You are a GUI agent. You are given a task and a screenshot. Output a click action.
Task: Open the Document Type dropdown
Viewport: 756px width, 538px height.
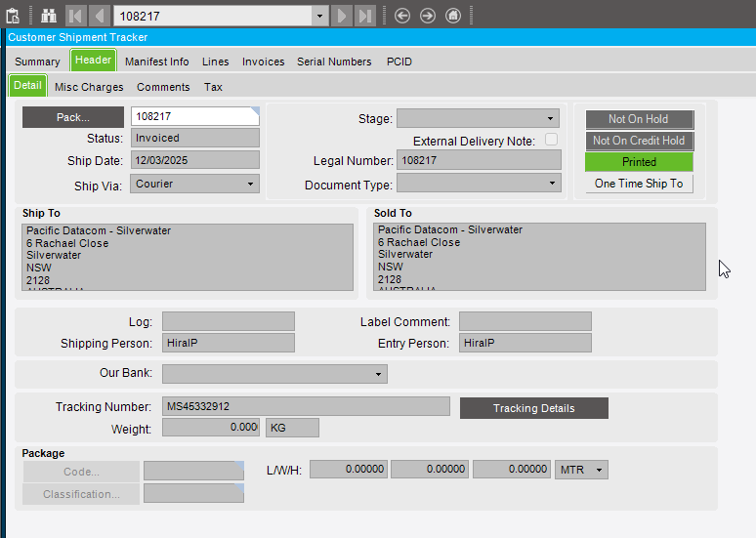552,184
